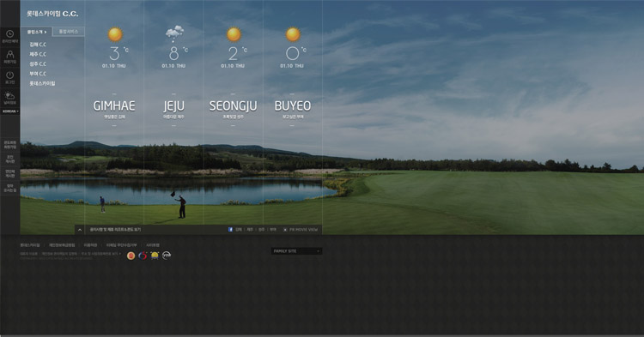Open 김해 C.C from the club list
Screen dimensions: 644x337
(x=38, y=45)
